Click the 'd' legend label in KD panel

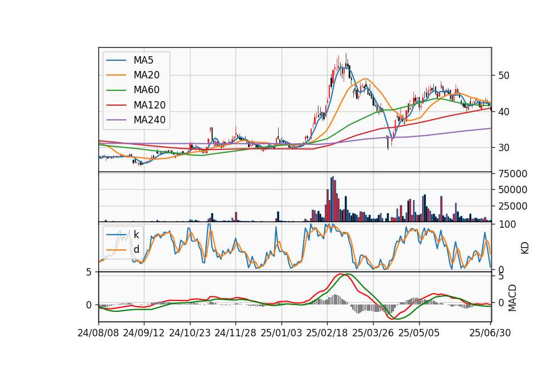point(136,250)
